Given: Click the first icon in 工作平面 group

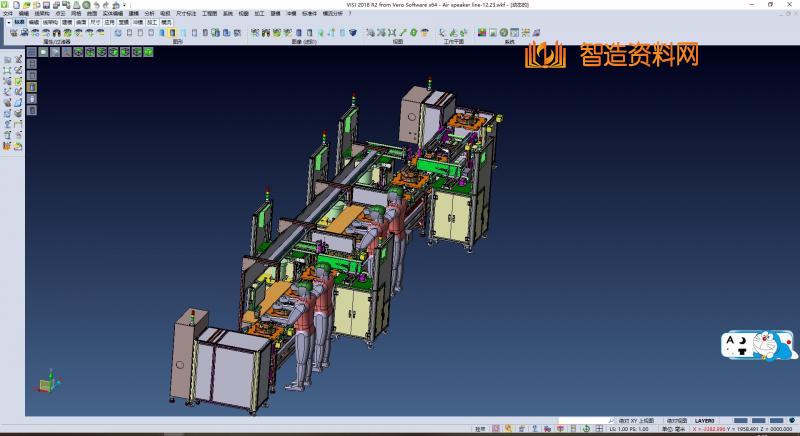Looking at the screenshot, I should click(x=441, y=33).
